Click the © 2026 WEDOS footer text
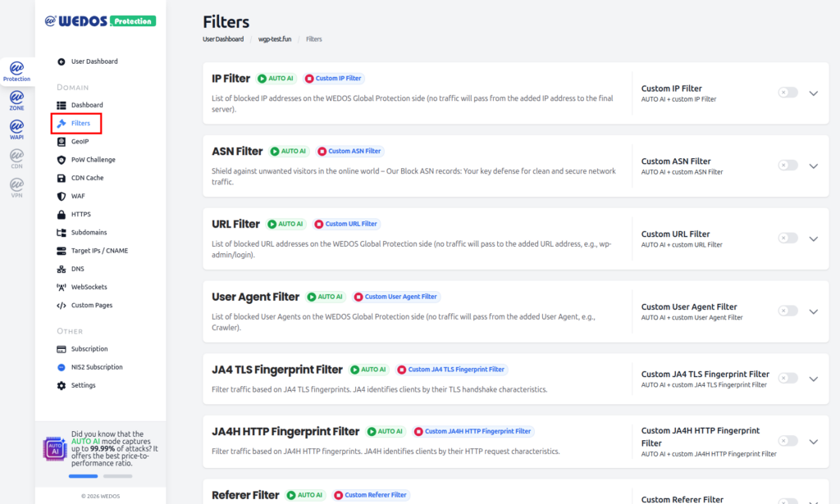Screen dimensions: 840x504 coord(101,497)
